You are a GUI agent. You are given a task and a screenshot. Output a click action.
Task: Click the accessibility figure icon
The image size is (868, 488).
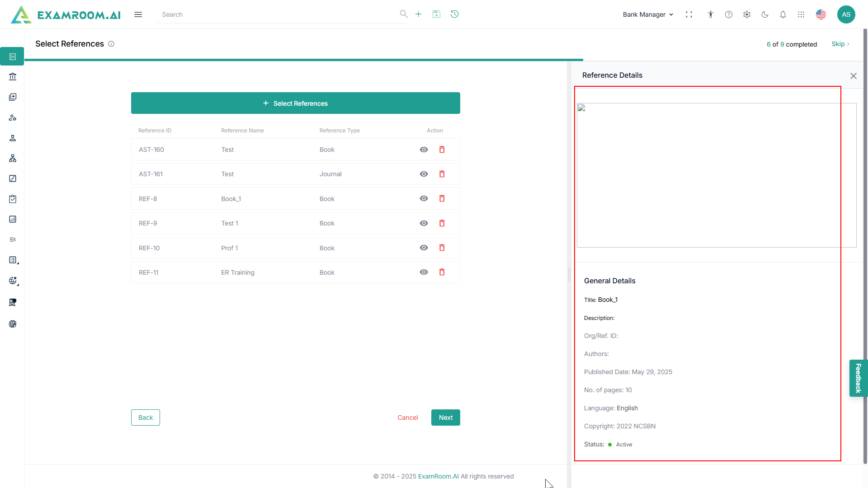pos(711,14)
